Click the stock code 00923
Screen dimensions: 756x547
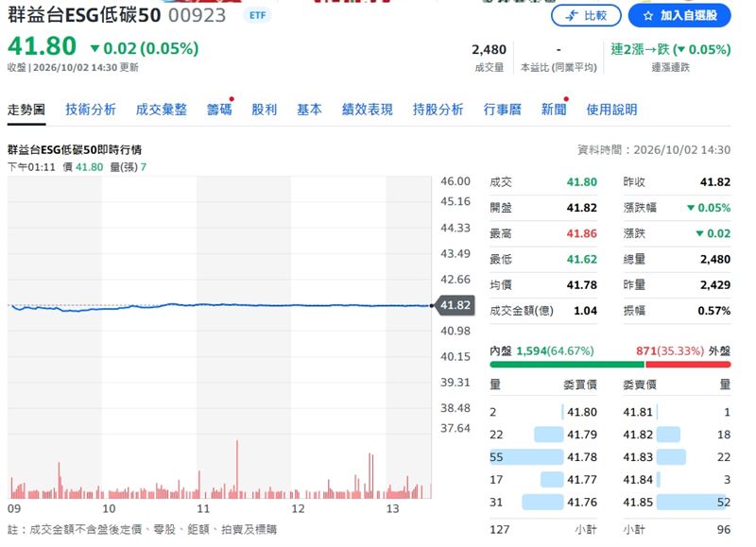point(198,15)
